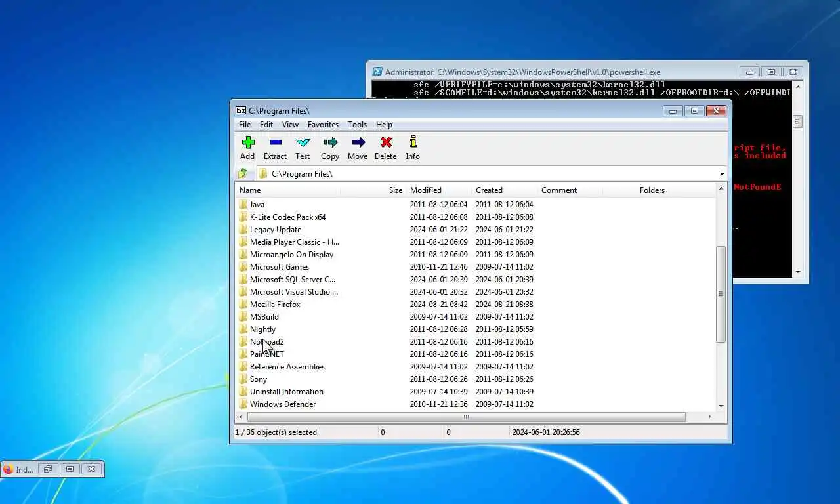Sort by the Size column header
This screenshot has height=504, width=840.
tap(373, 190)
